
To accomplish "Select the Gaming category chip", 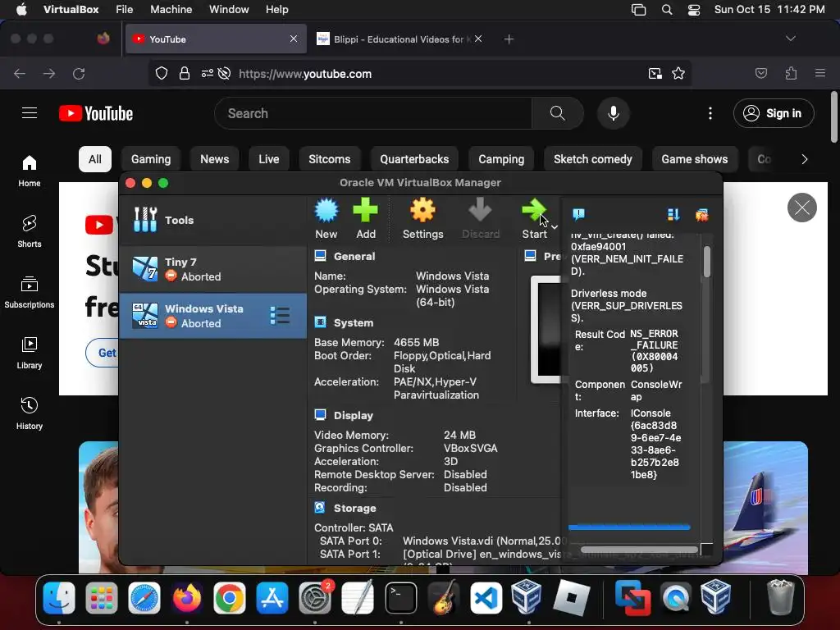I will [x=151, y=159].
